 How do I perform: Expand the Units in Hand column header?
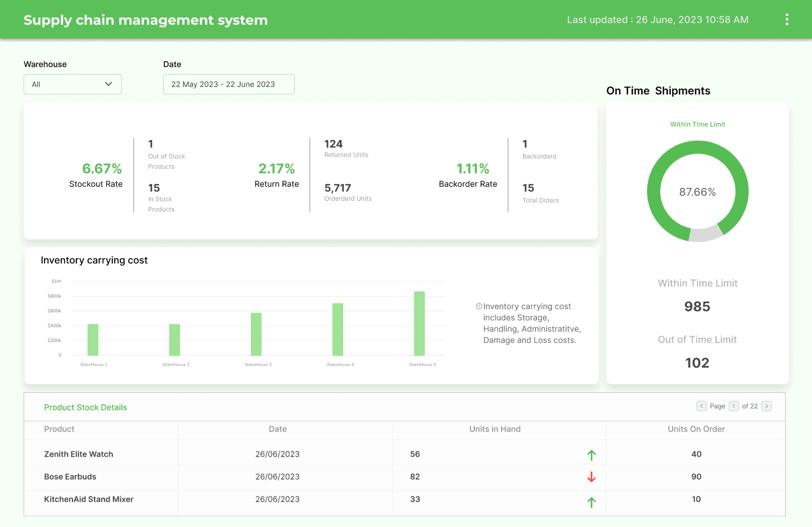tap(495, 429)
